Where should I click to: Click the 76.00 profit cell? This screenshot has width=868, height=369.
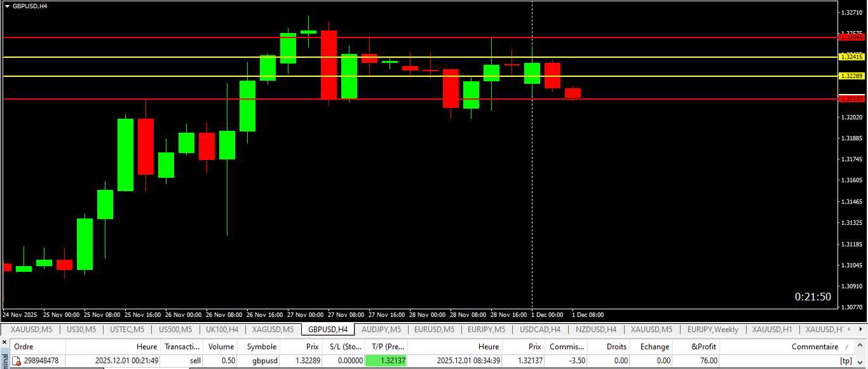[709, 361]
